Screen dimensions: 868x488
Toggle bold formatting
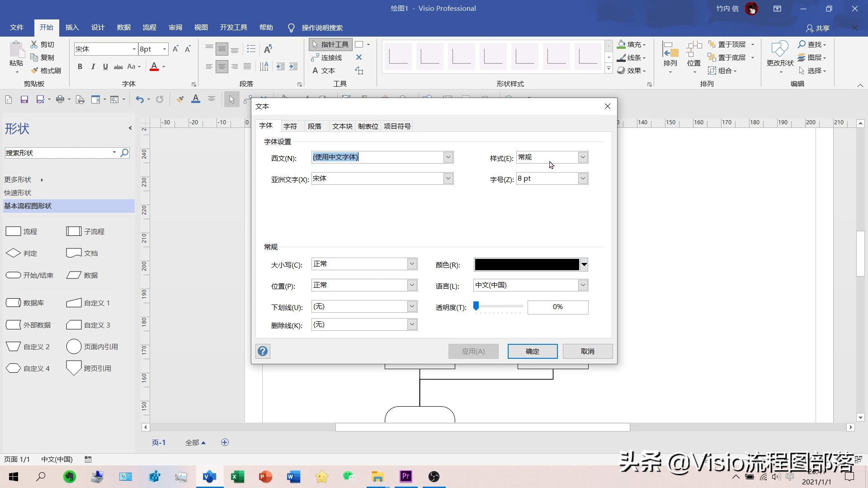tap(80, 66)
